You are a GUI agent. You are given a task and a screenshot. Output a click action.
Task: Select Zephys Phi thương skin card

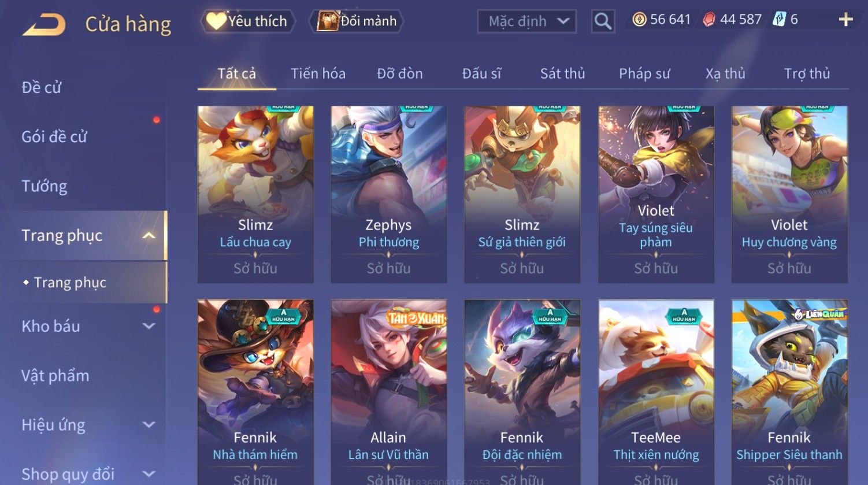click(389, 194)
